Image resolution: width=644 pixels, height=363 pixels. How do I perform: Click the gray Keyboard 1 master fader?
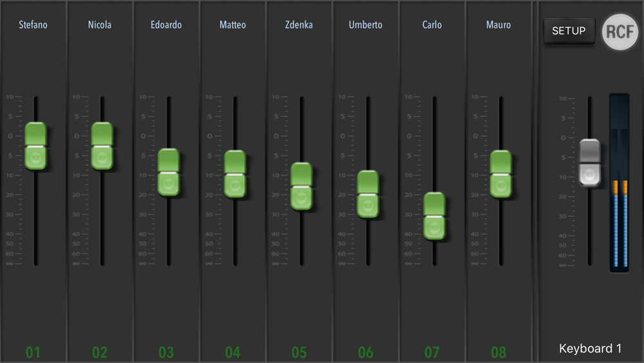point(590,162)
